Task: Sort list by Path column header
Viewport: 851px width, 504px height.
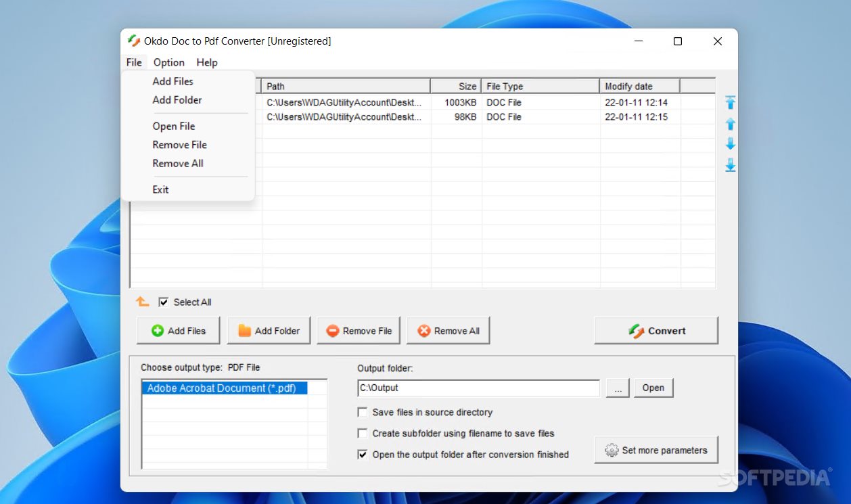Action: tap(346, 86)
